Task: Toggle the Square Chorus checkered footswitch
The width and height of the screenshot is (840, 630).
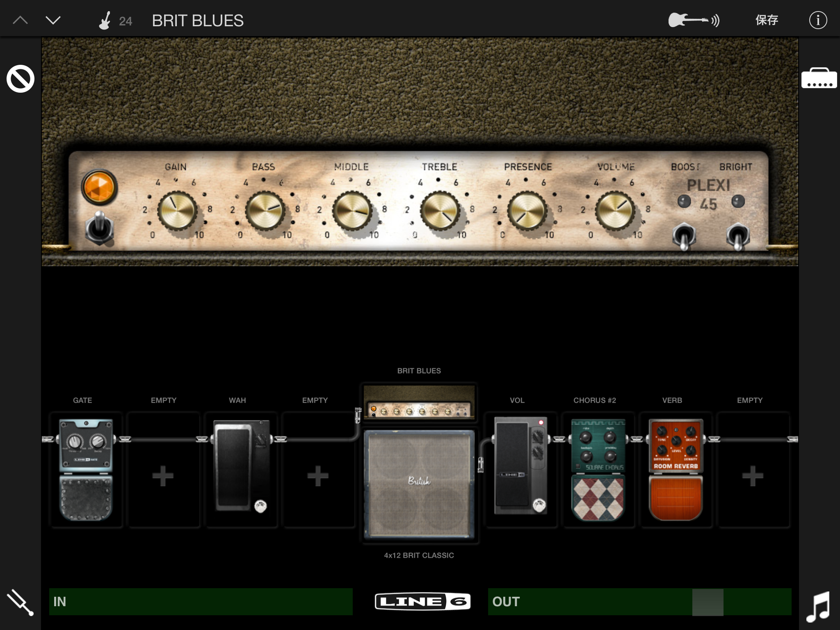Action: 598,498
